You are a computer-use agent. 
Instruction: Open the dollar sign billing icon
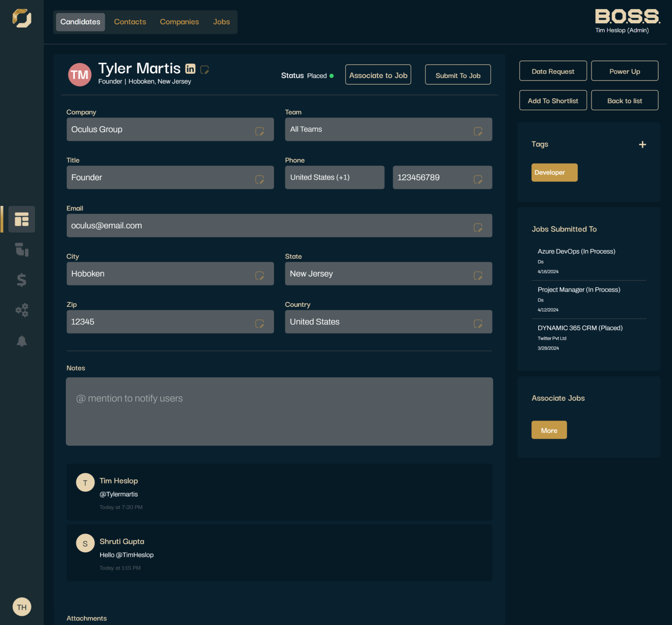[22, 280]
